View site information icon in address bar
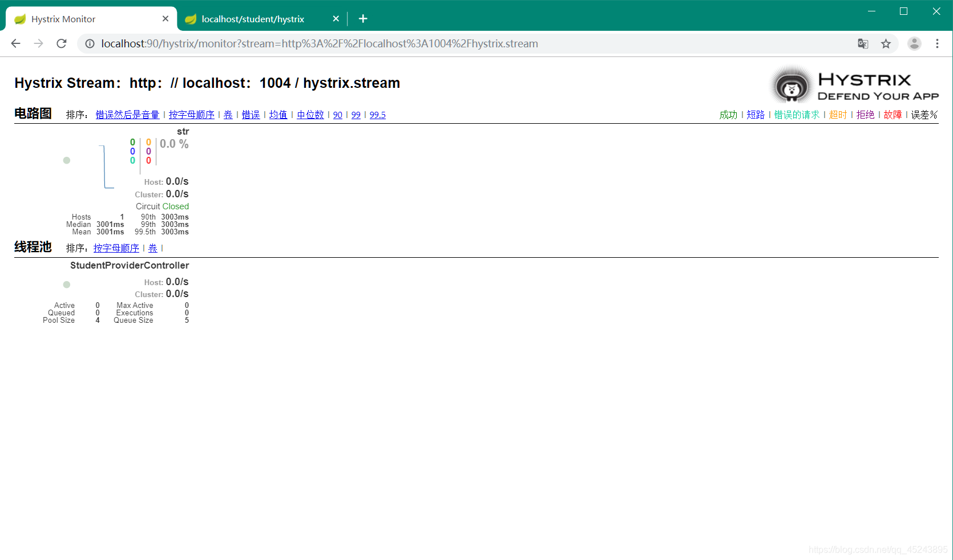 tap(90, 43)
